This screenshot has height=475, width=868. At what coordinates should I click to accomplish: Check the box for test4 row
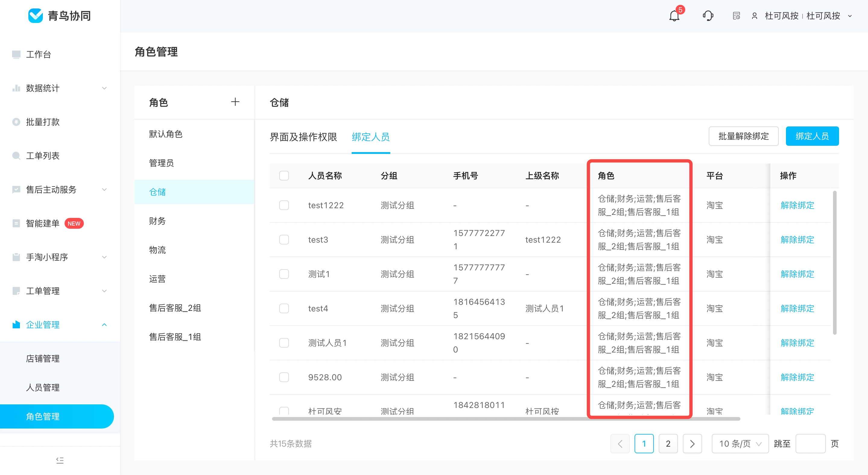point(284,308)
